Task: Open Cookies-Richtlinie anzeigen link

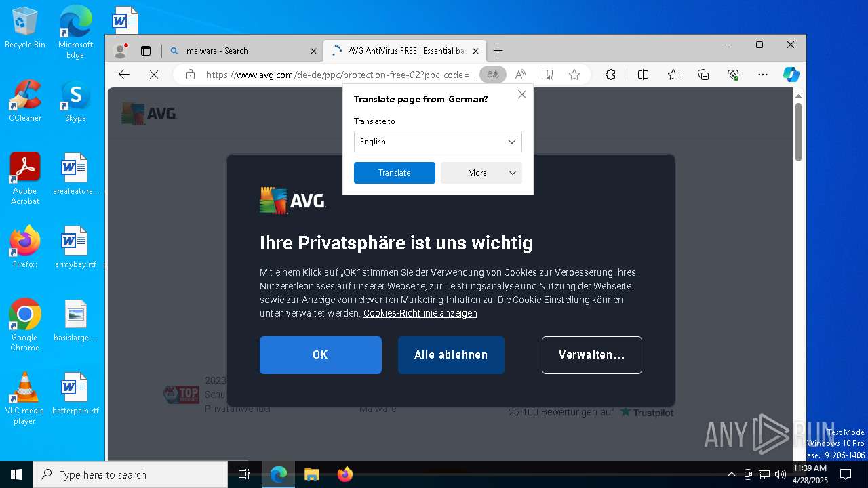Action: 420,313
